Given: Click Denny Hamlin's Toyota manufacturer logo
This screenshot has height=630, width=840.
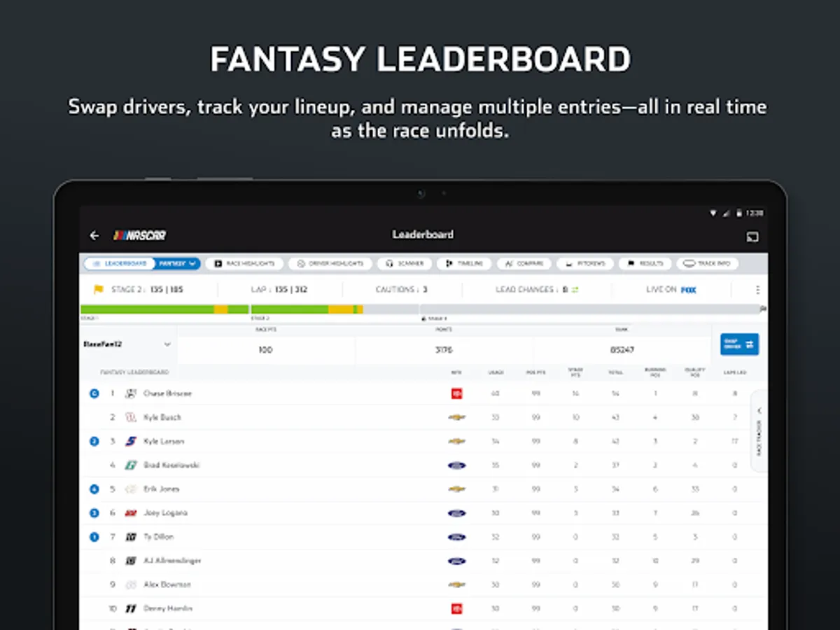Looking at the screenshot, I should 457,608.
